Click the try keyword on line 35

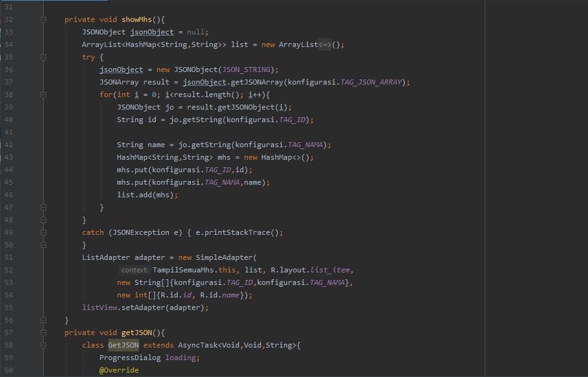[x=88, y=57]
